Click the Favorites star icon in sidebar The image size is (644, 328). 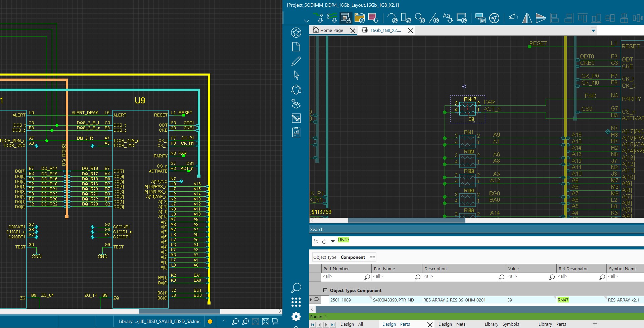coord(296,33)
